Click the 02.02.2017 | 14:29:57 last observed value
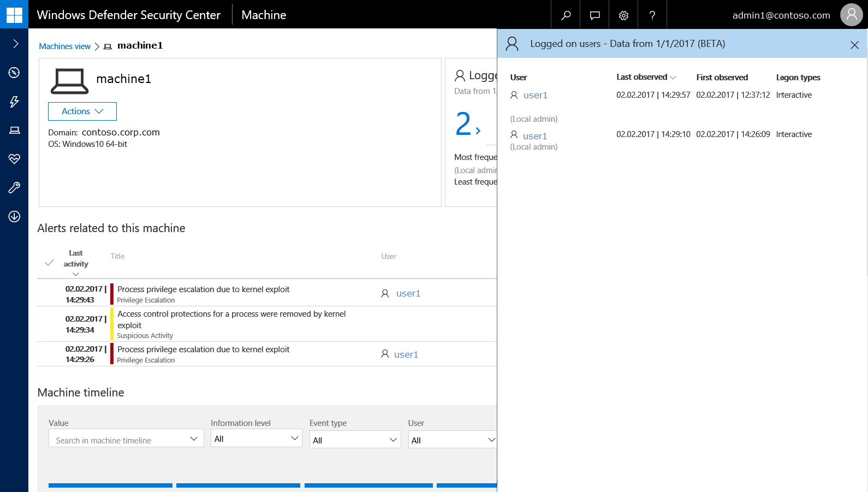Viewport: 868px width, 492px height. pyautogui.click(x=653, y=95)
